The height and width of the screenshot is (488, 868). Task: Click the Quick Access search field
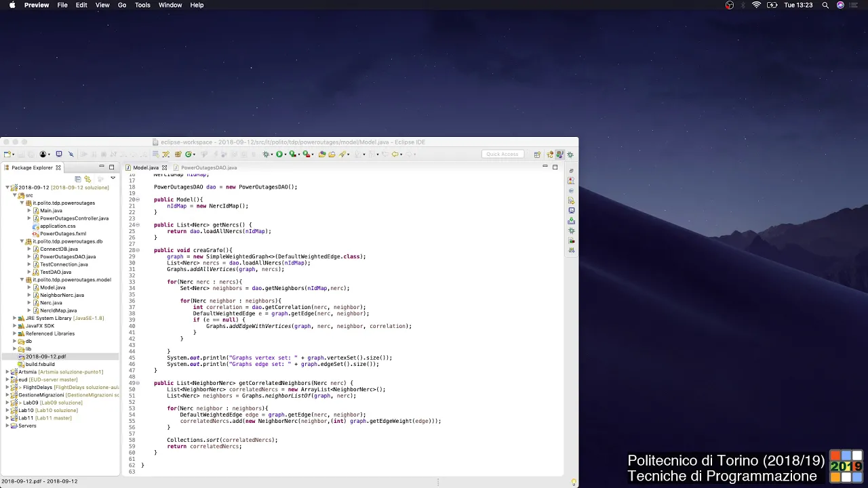pos(502,155)
